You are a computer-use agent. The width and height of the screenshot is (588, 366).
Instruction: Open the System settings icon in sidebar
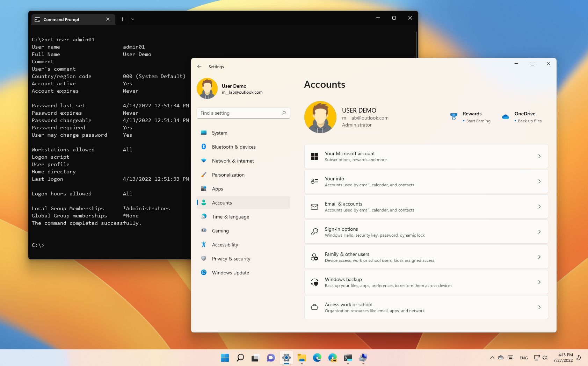click(x=204, y=133)
